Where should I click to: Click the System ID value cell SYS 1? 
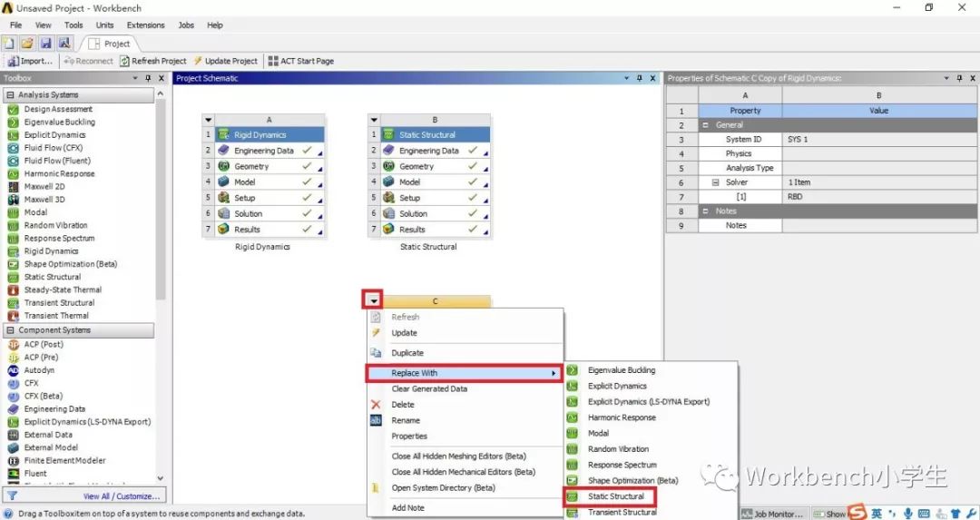(879, 140)
